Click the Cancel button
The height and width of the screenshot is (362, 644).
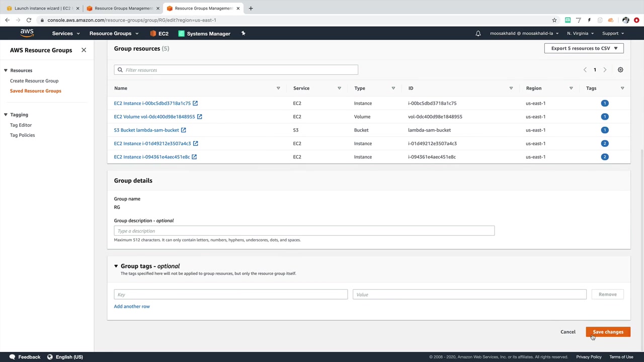pos(568,332)
